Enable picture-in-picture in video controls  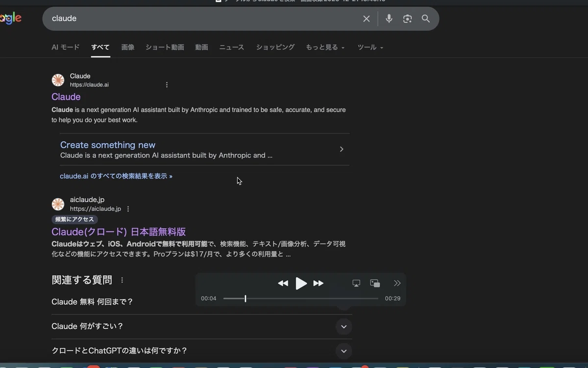click(375, 283)
